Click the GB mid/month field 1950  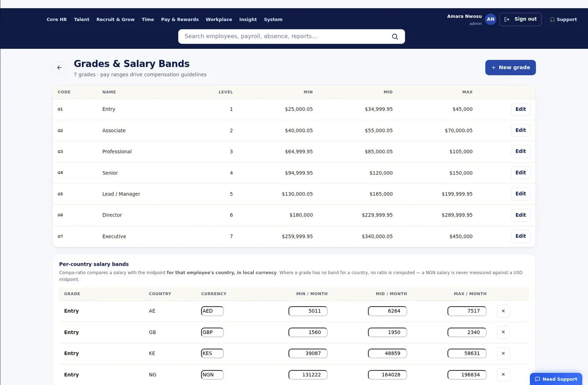pyautogui.click(x=387, y=332)
